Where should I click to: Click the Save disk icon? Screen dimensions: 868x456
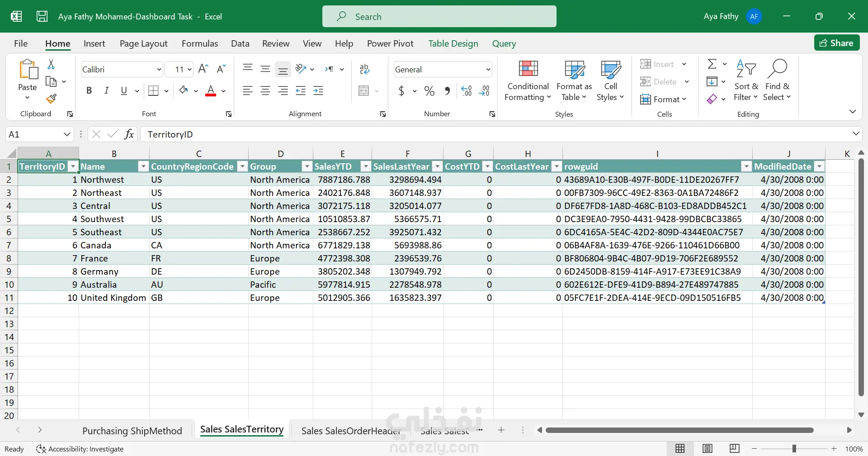coord(42,17)
